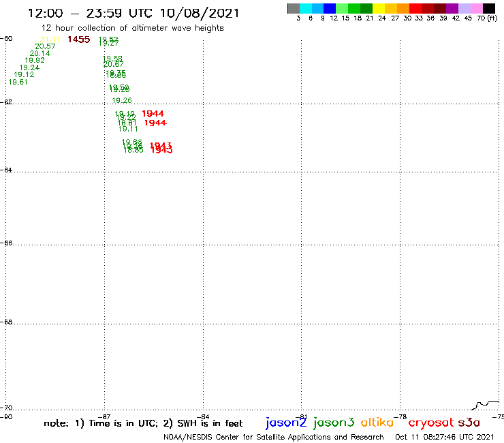Click the subtitle about altimeter wave heights

pyautogui.click(x=133, y=28)
